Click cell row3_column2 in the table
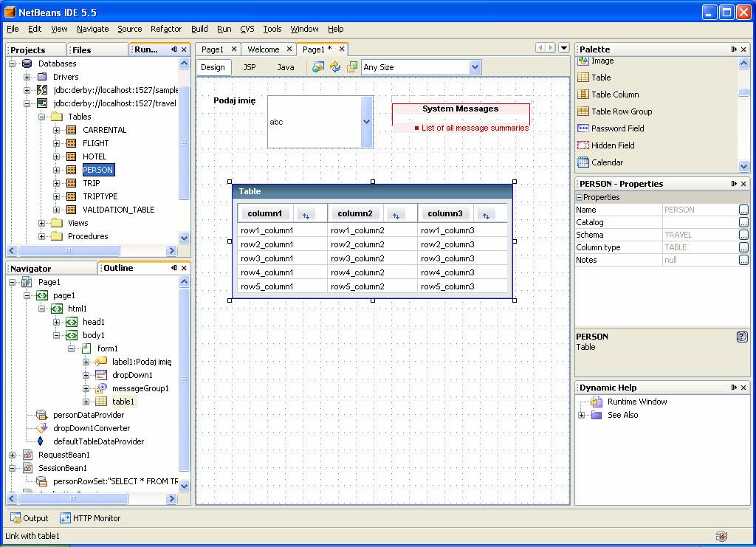Image resolution: width=756 pixels, height=547 pixels. point(357,258)
